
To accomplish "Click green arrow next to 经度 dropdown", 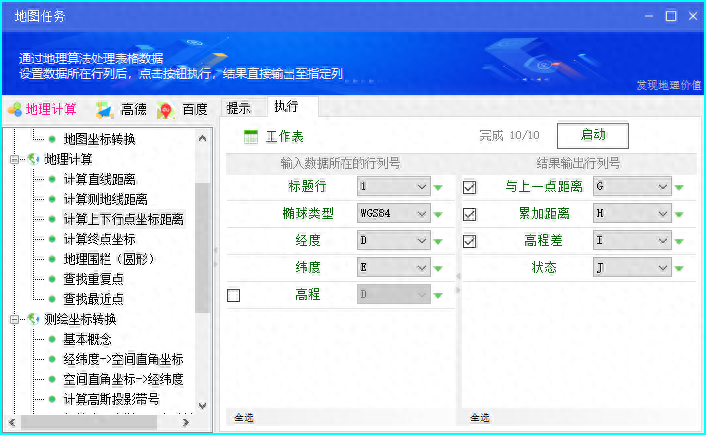I will [x=438, y=241].
